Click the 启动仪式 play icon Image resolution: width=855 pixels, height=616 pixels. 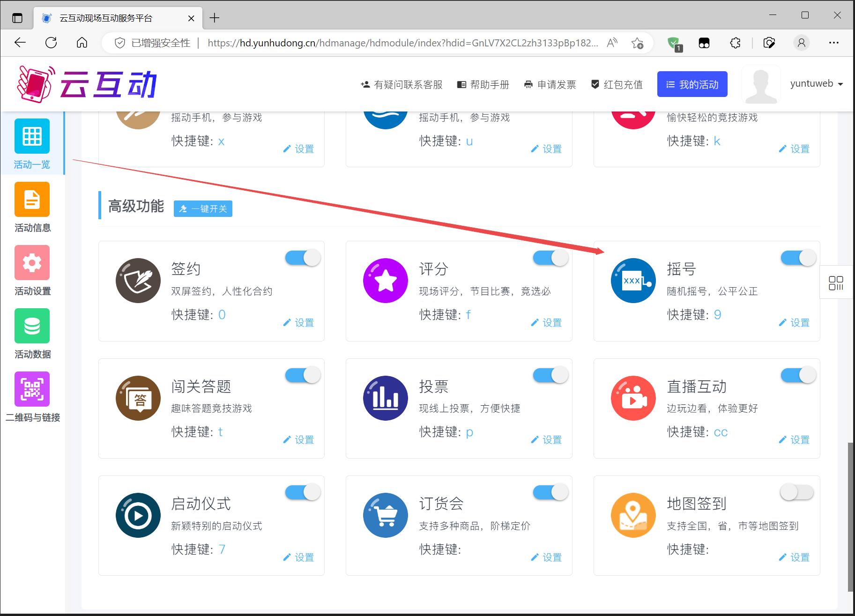point(138,515)
